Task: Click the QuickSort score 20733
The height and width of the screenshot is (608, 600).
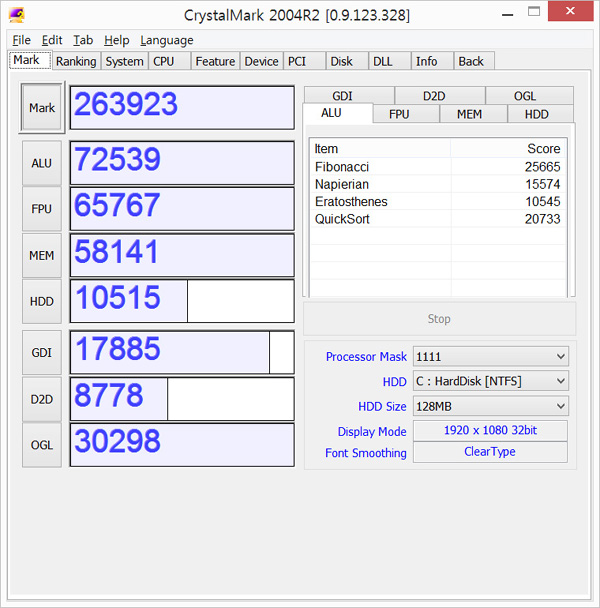Action: (x=542, y=219)
